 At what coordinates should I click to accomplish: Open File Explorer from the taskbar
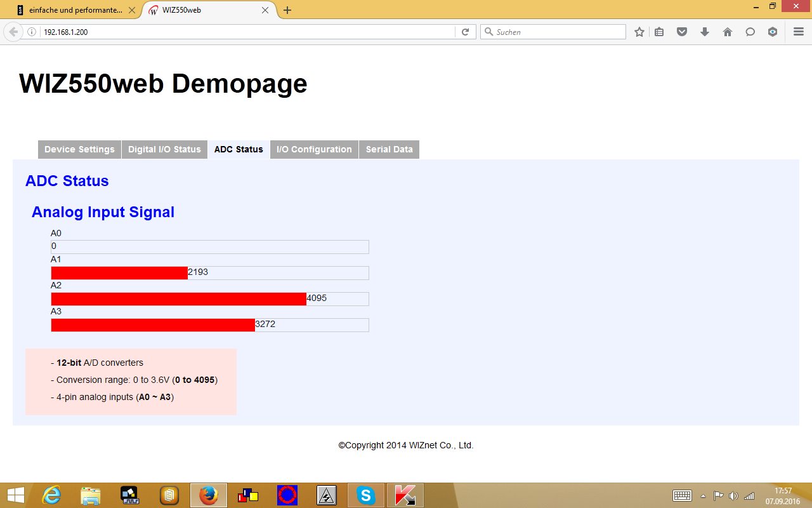[91, 495]
